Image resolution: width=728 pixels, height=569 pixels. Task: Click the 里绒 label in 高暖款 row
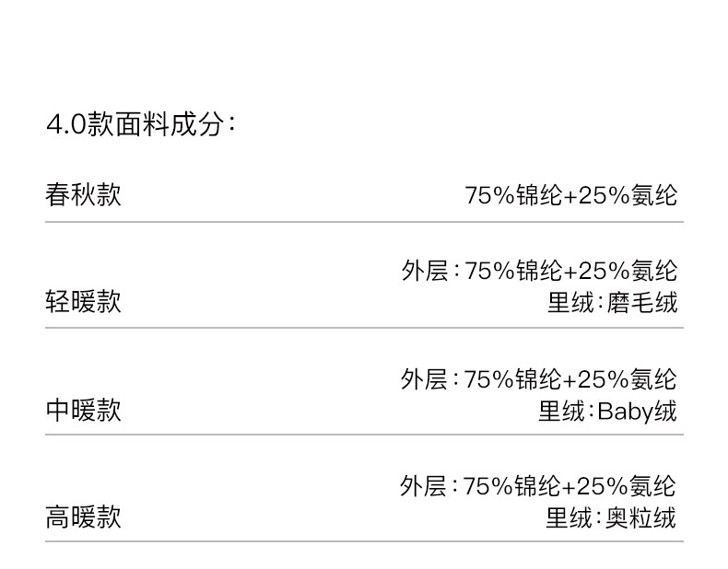point(569,518)
